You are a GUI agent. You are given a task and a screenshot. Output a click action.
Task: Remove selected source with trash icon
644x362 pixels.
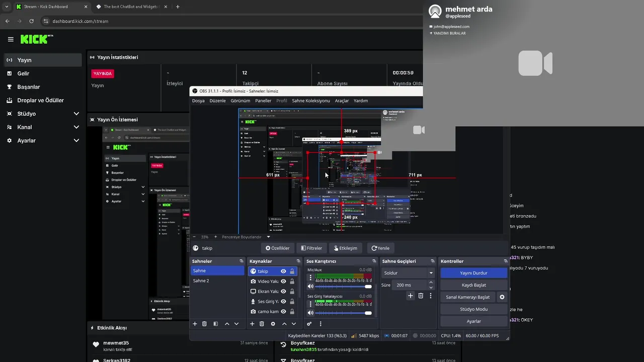coord(262,324)
